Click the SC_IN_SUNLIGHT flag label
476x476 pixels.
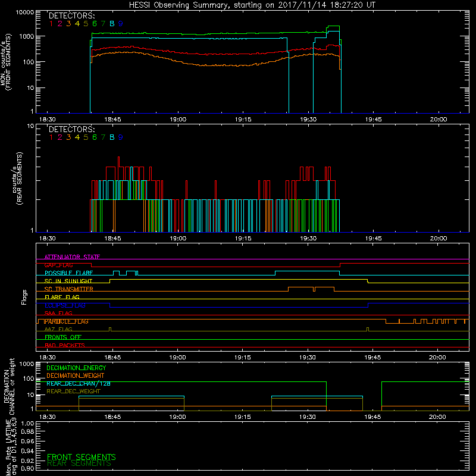coord(68,281)
